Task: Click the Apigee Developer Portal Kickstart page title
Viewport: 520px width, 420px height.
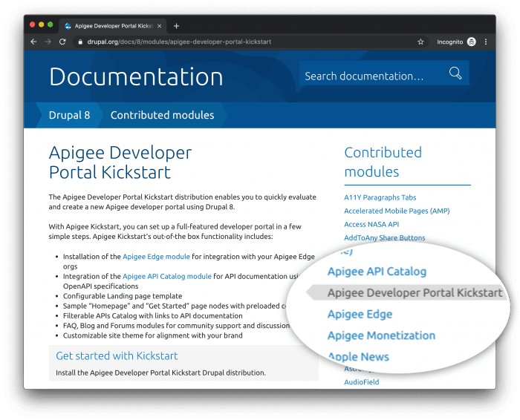Action: (120, 163)
